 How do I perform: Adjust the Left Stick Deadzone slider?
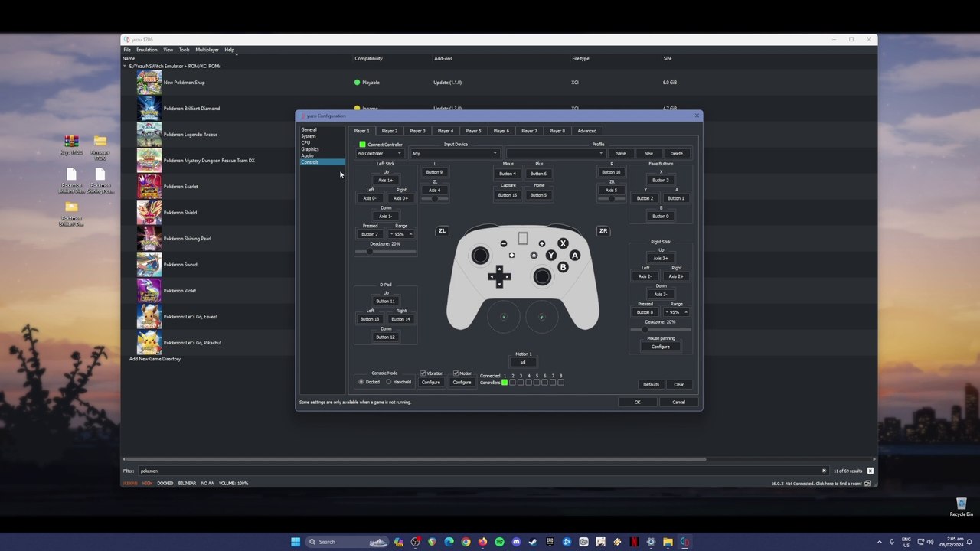tap(371, 251)
